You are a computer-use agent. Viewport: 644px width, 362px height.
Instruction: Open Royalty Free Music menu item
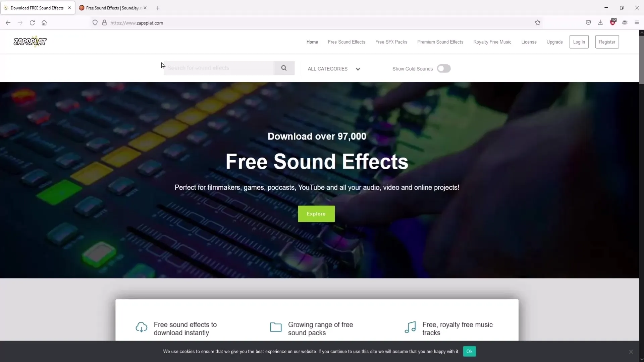492,42
